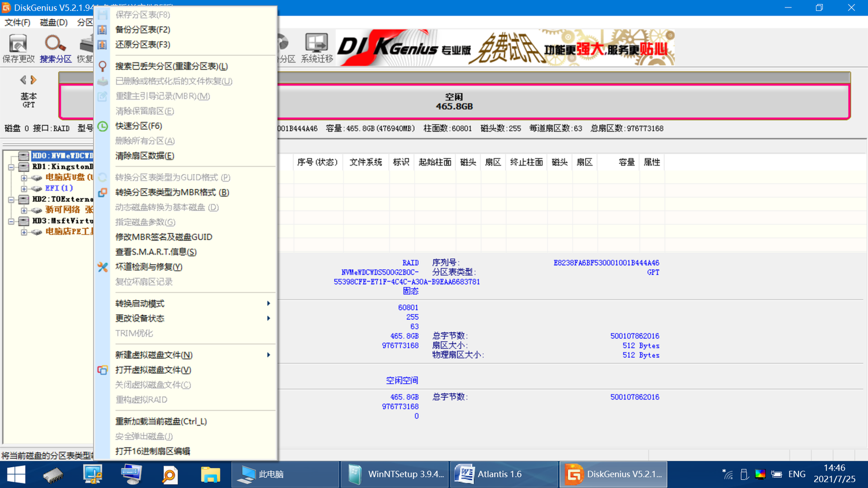Choose Open Virtual Disk File (V)
The height and width of the screenshot is (488, 868).
pyautogui.click(x=185, y=370)
